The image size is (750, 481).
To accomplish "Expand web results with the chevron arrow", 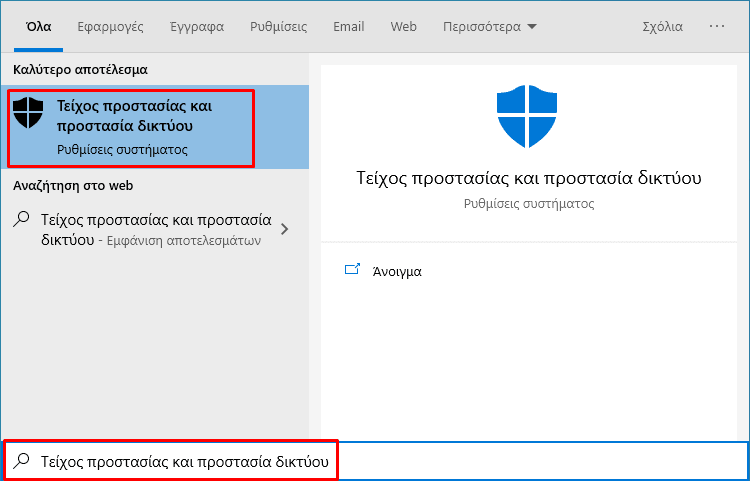I will 285,230.
